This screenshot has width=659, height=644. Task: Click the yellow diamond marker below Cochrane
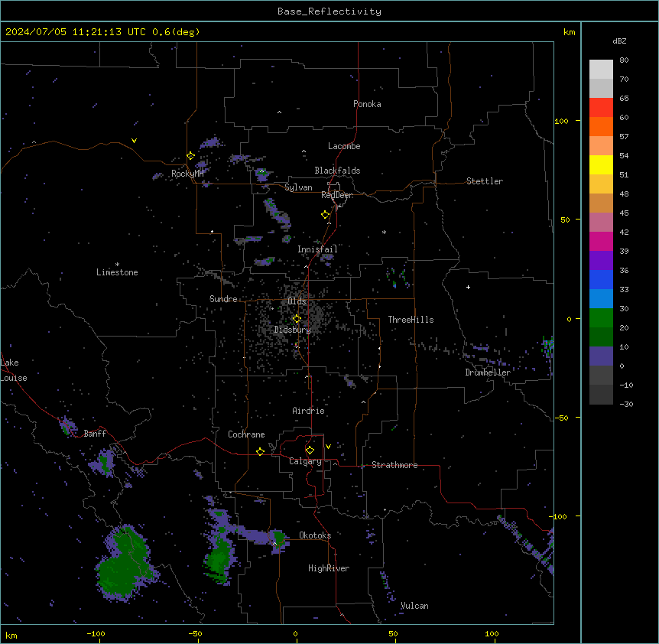(x=260, y=451)
